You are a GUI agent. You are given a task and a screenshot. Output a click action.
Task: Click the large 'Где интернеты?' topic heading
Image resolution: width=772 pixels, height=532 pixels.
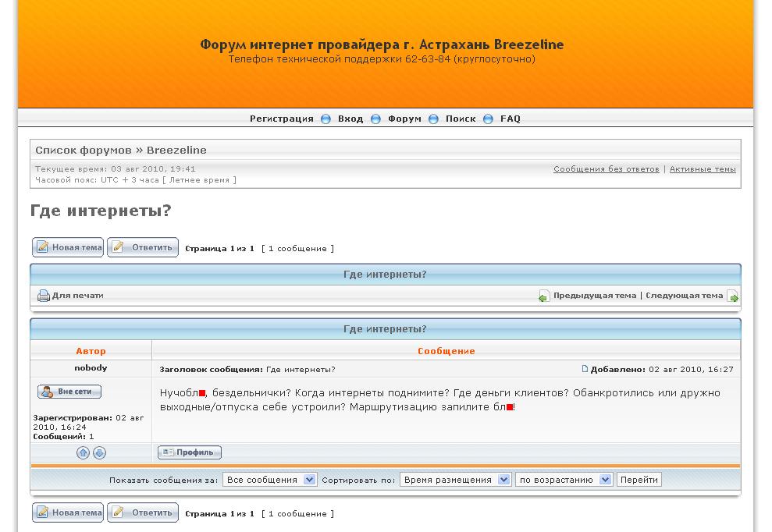101,211
